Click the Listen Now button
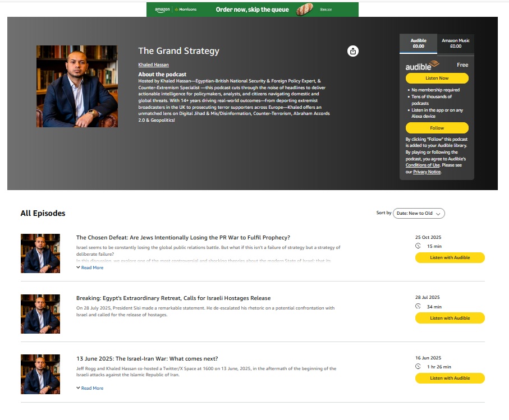509x420 pixels. click(437, 78)
